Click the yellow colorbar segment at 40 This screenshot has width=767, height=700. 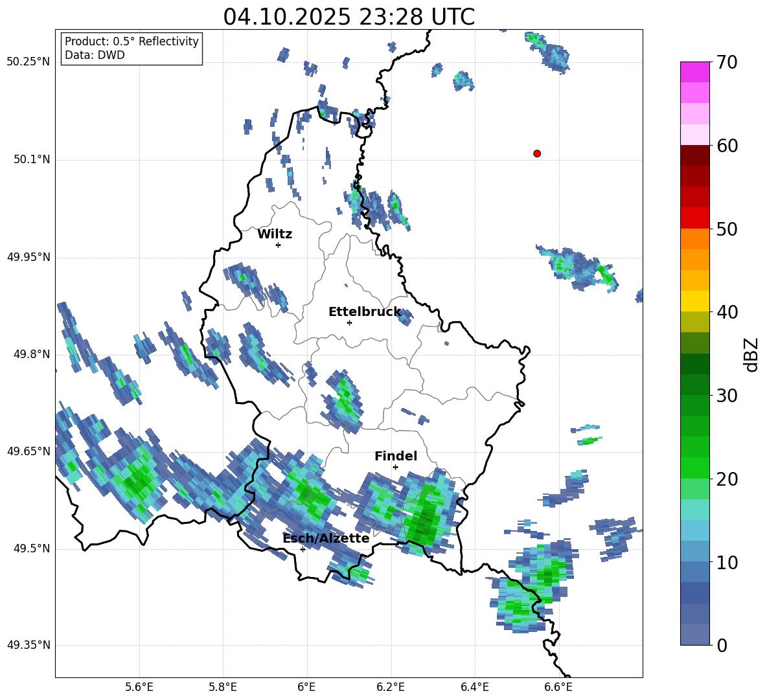[694, 301]
